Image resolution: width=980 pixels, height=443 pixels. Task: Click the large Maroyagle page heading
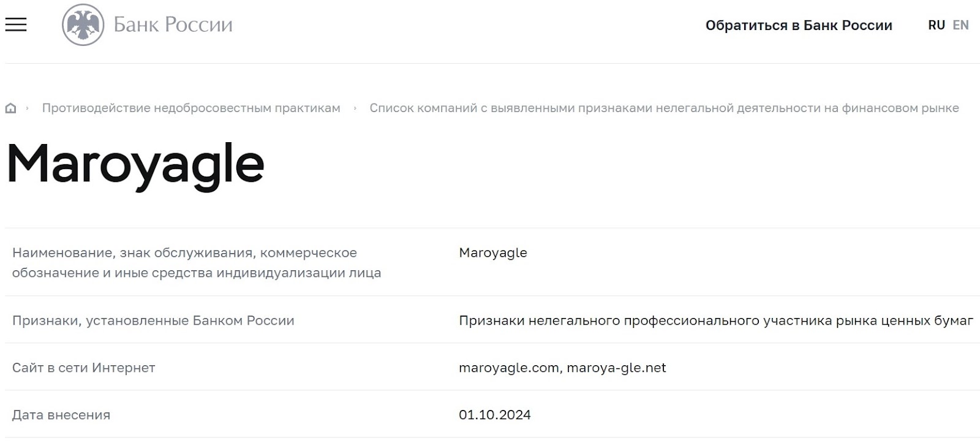(x=135, y=164)
